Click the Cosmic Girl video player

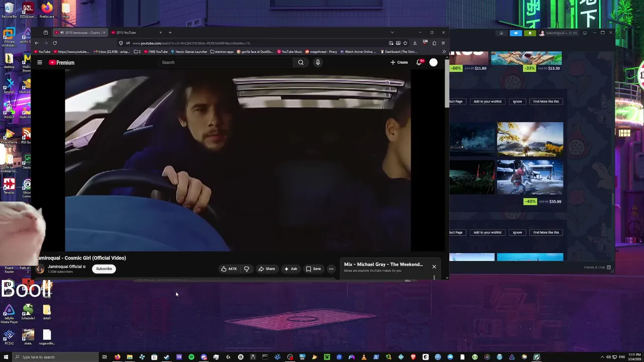tap(238, 160)
